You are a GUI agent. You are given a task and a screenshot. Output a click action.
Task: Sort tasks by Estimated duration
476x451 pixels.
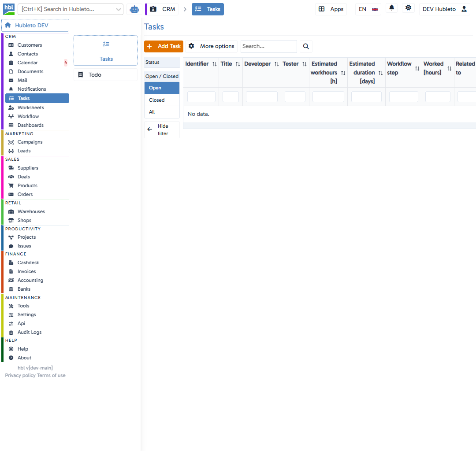(x=381, y=72)
